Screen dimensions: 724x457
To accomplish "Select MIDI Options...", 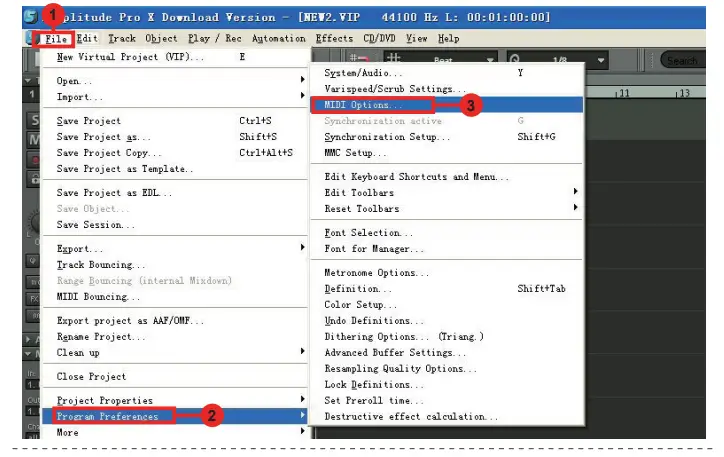I will point(447,105).
